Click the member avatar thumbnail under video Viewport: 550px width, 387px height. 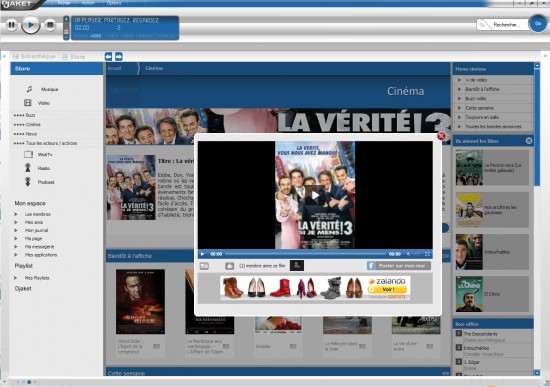pos(297,266)
